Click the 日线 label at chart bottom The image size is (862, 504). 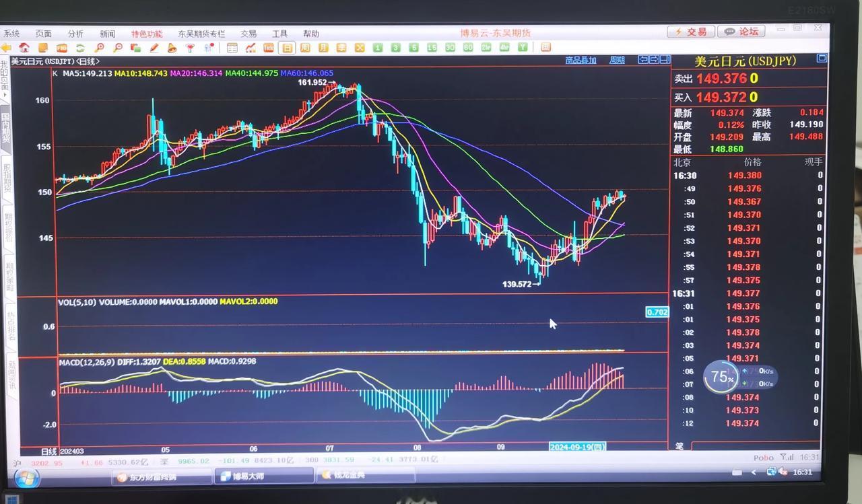49,451
